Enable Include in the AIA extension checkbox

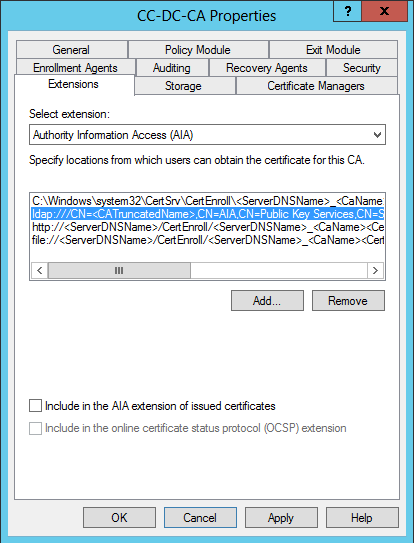coord(35,406)
